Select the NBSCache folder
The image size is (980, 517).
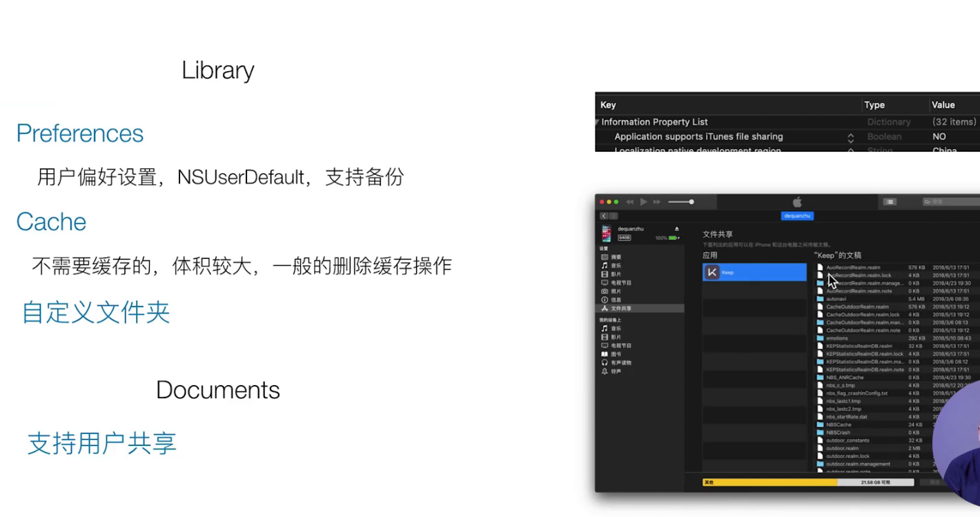[839, 425]
